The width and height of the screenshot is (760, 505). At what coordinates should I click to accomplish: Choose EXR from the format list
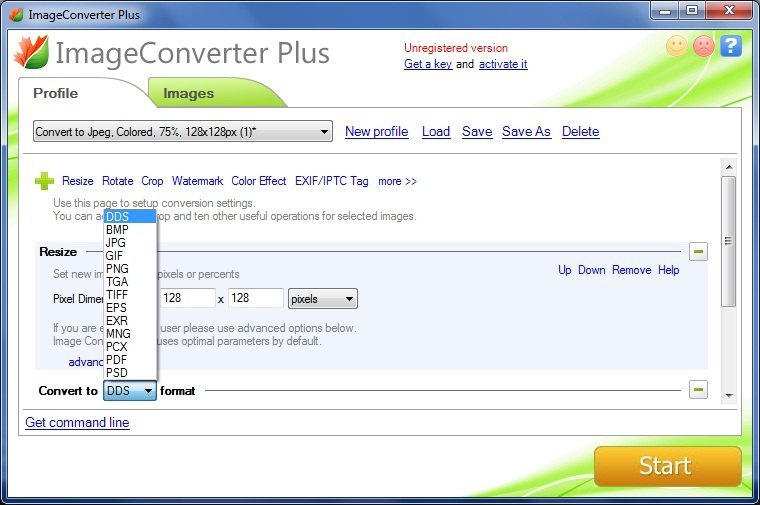coord(130,321)
